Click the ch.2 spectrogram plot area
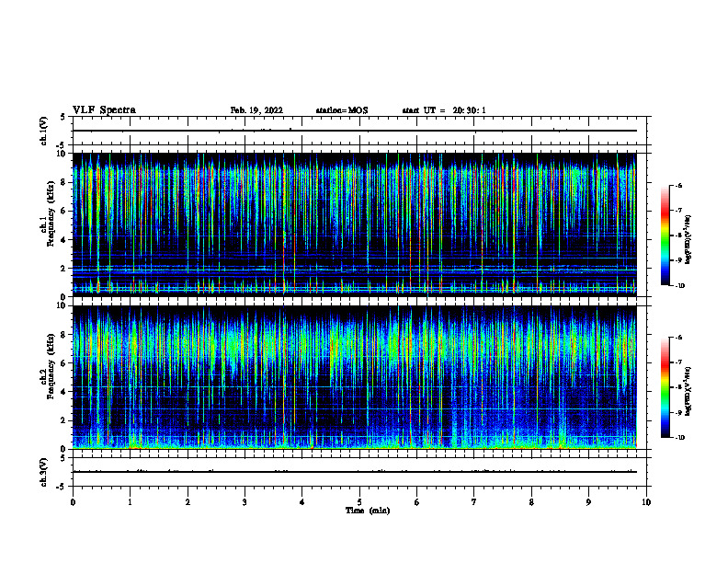 (355, 377)
